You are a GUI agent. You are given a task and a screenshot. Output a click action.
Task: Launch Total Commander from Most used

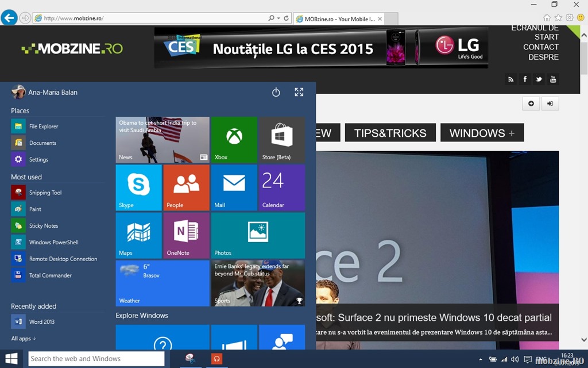click(x=57, y=275)
